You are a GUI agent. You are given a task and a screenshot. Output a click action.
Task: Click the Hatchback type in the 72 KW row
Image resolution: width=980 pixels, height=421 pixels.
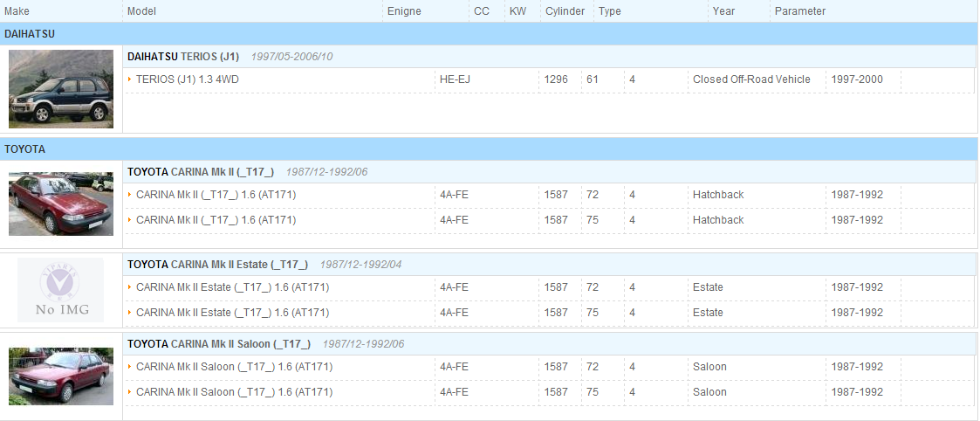click(x=718, y=195)
